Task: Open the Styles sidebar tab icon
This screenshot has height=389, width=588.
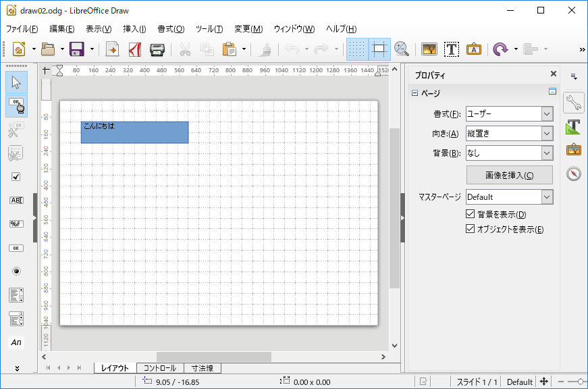Action: click(574, 127)
